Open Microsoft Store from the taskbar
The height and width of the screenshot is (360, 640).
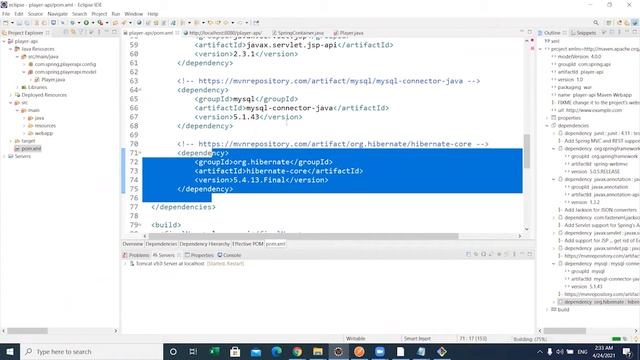[235, 351]
